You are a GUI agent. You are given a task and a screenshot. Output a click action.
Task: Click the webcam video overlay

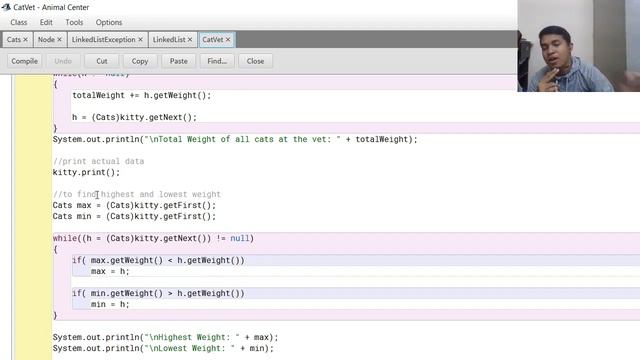pos(579,46)
